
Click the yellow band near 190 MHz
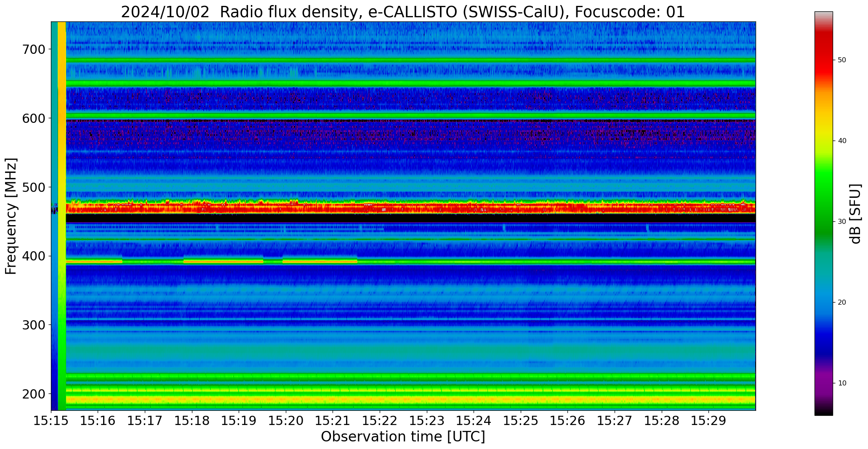click(x=410, y=399)
